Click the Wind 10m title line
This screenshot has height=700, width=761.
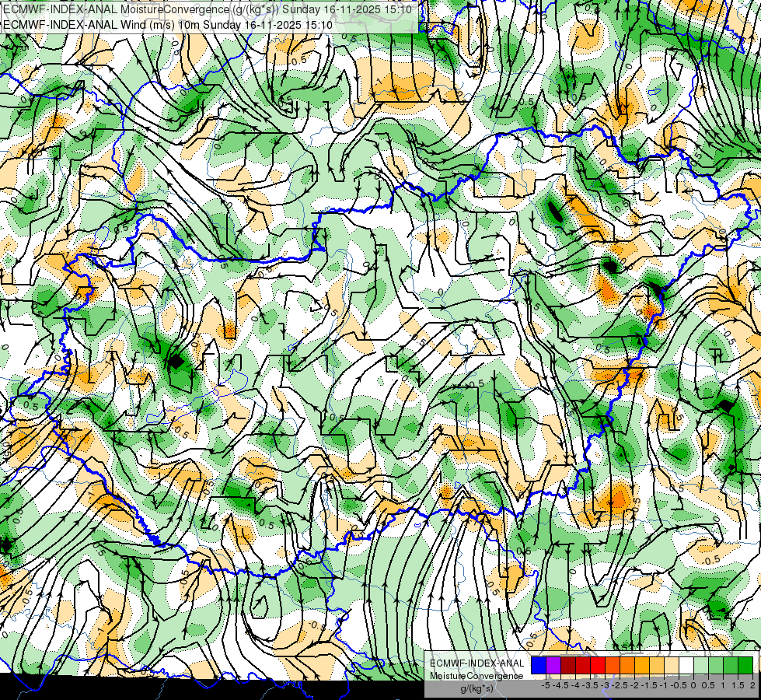click(x=168, y=25)
